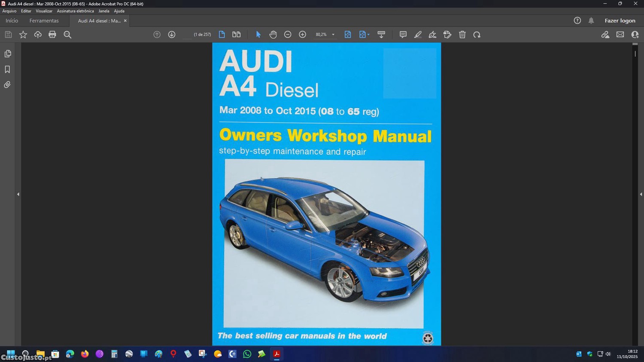Click the trash delete icon in the toolbar
This screenshot has height=362, width=644.
pos(462,35)
